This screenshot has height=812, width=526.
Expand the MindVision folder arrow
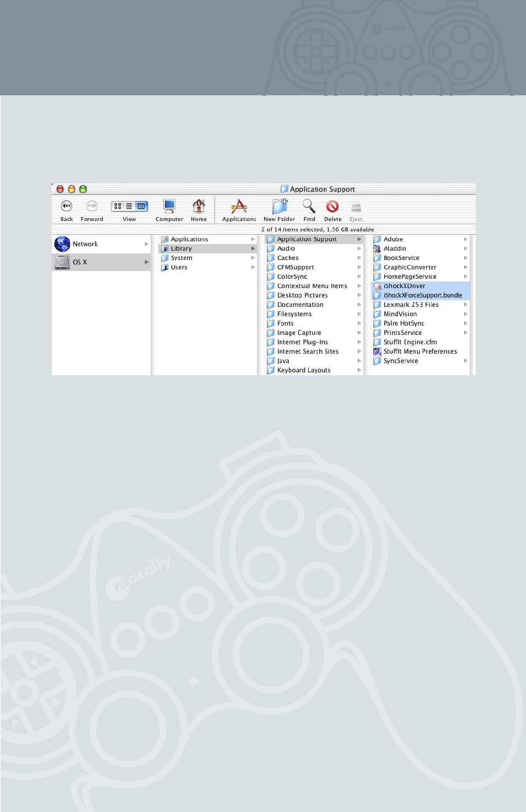466,314
